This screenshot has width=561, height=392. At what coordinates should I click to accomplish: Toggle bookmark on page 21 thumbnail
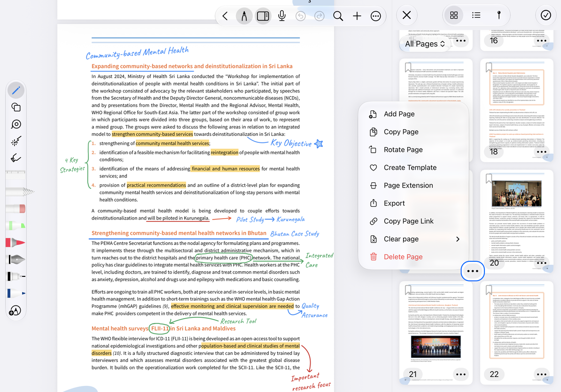point(408,289)
